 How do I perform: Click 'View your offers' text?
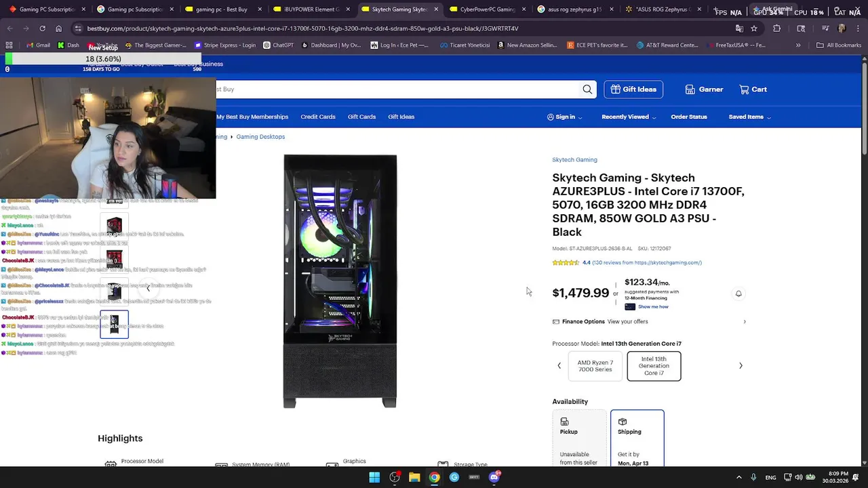pos(627,321)
